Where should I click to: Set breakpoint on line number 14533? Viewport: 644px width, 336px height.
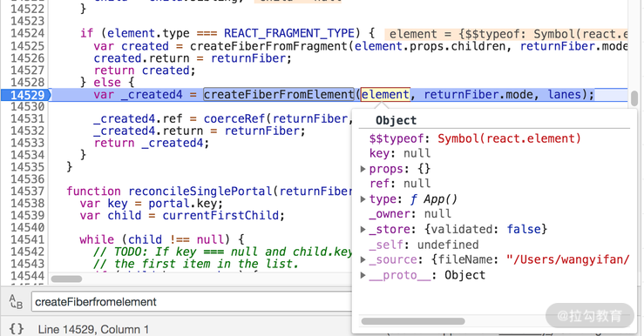pyautogui.click(x=27, y=143)
